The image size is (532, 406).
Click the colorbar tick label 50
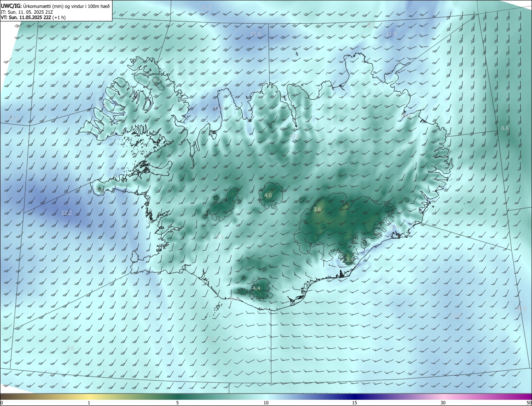coord(529,403)
